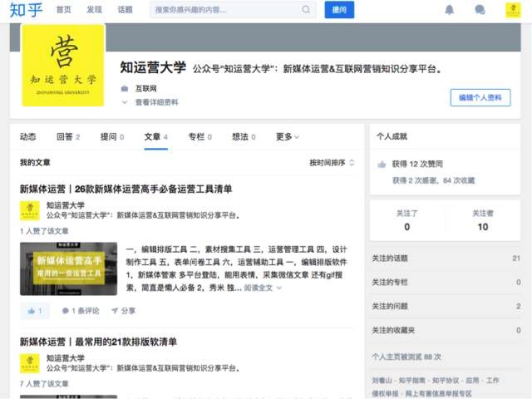Switch to the 专栏 tab

click(x=200, y=136)
